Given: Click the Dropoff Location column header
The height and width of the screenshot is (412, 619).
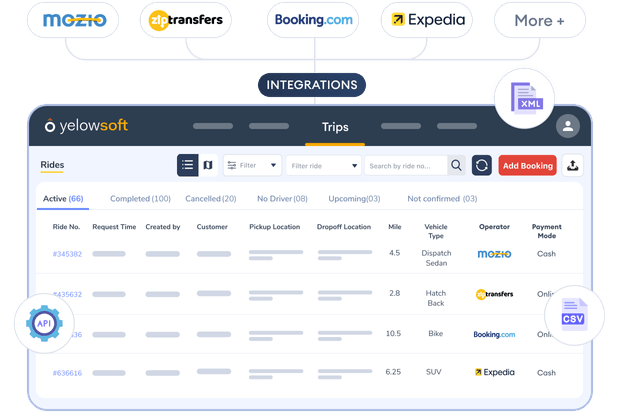Looking at the screenshot, I should [344, 227].
